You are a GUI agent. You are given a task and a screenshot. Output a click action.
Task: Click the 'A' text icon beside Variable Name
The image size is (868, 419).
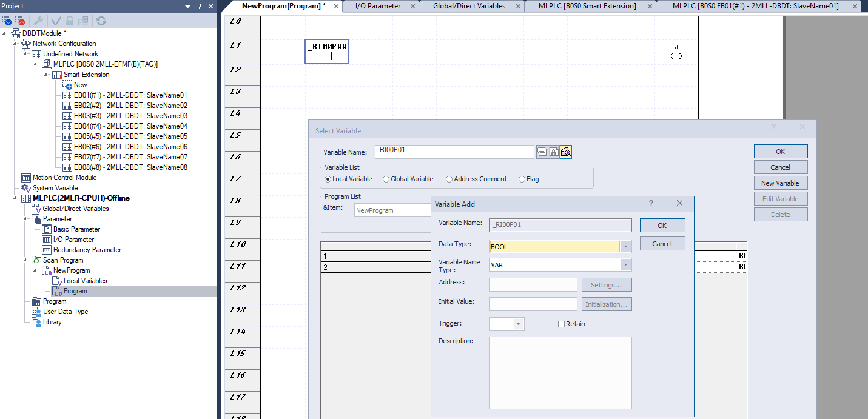(x=554, y=152)
